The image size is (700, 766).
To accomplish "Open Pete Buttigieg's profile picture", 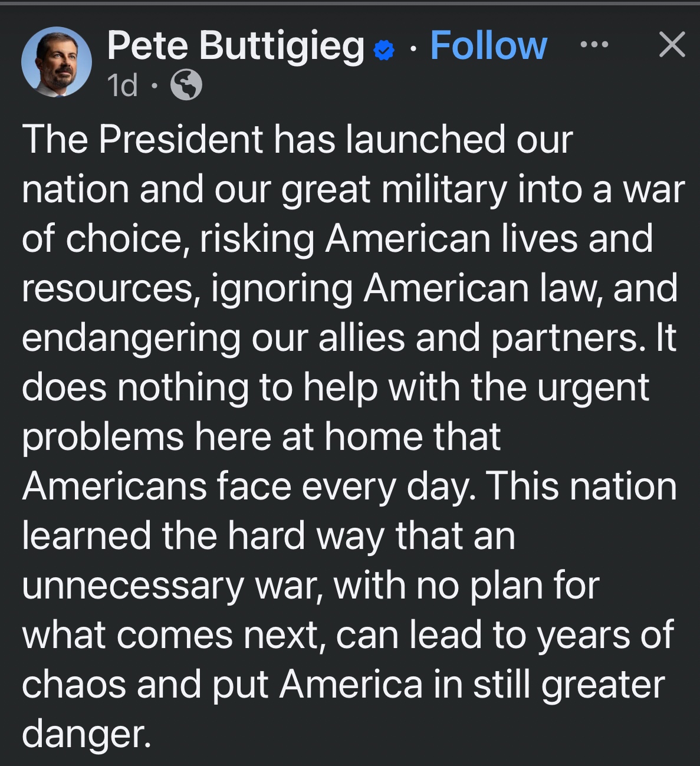I will tap(57, 62).
